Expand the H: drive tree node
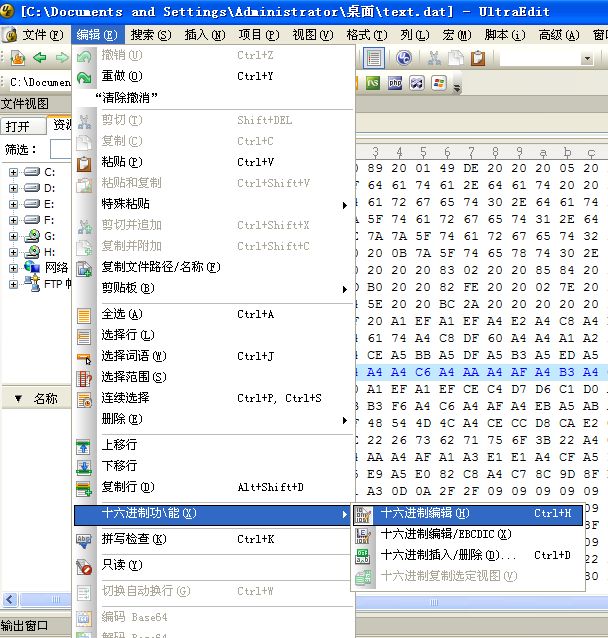608x638 pixels. (13, 252)
